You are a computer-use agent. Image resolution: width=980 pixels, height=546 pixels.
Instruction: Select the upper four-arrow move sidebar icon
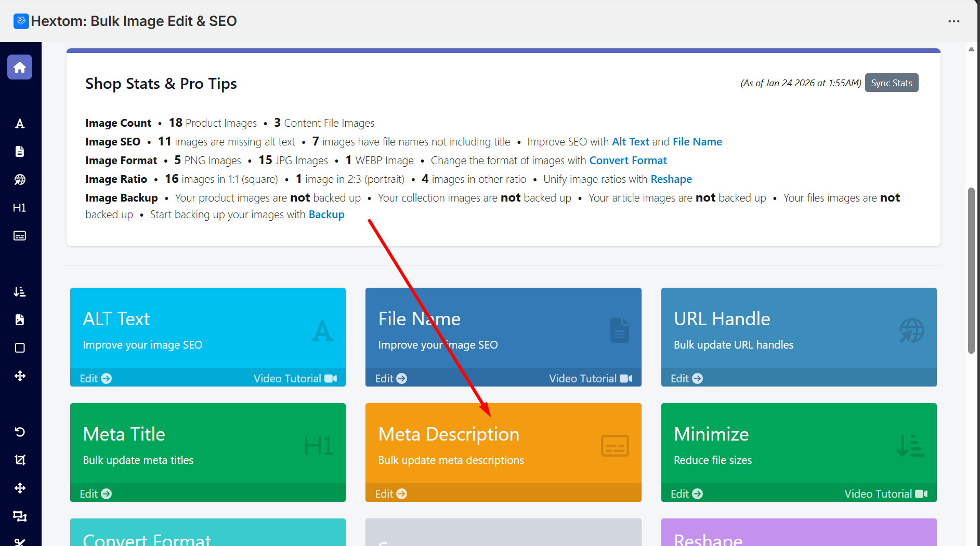click(20, 376)
